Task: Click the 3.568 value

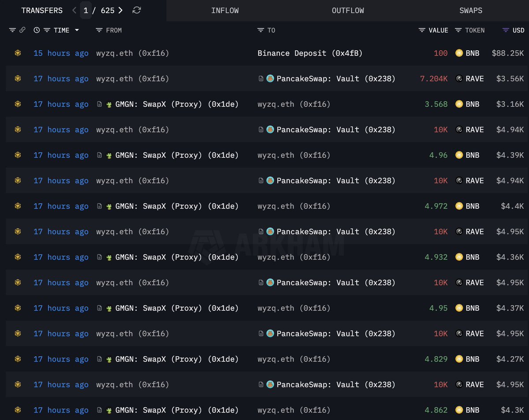Action: point(436,104)
